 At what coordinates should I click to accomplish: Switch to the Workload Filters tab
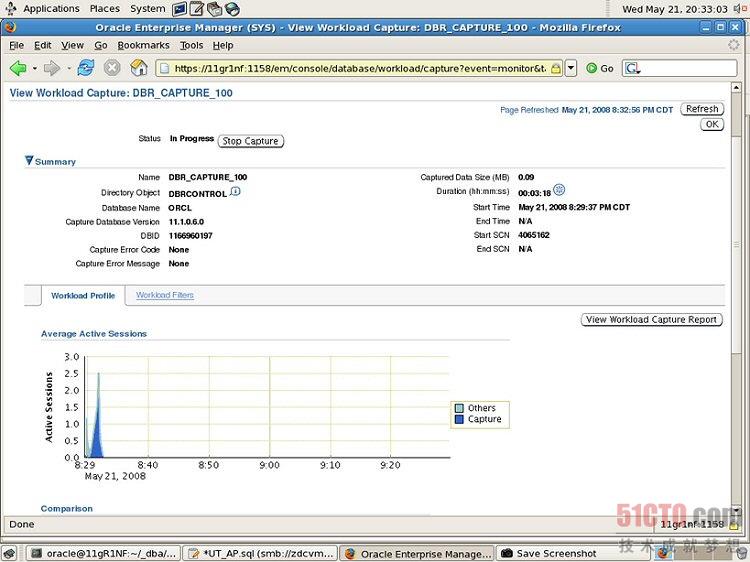[x=165, y=295]
